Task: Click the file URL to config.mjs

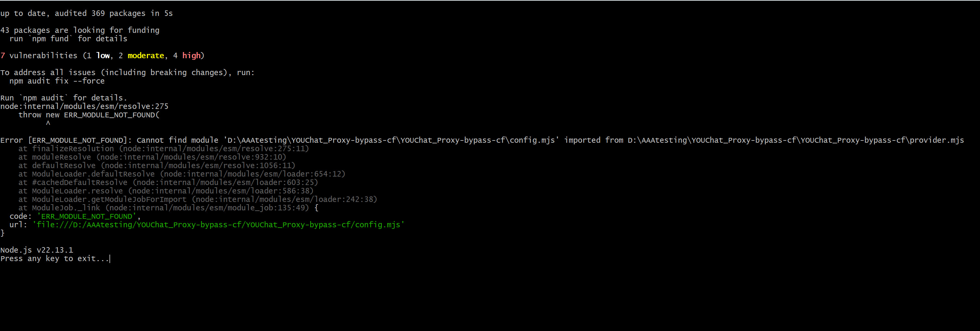Action: coord(218,225)
